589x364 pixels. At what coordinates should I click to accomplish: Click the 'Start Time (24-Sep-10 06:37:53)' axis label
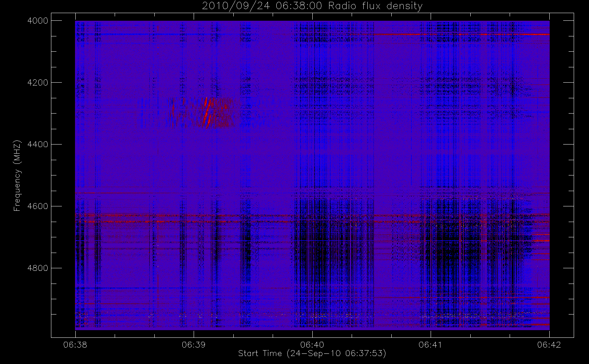pos(312,353)
